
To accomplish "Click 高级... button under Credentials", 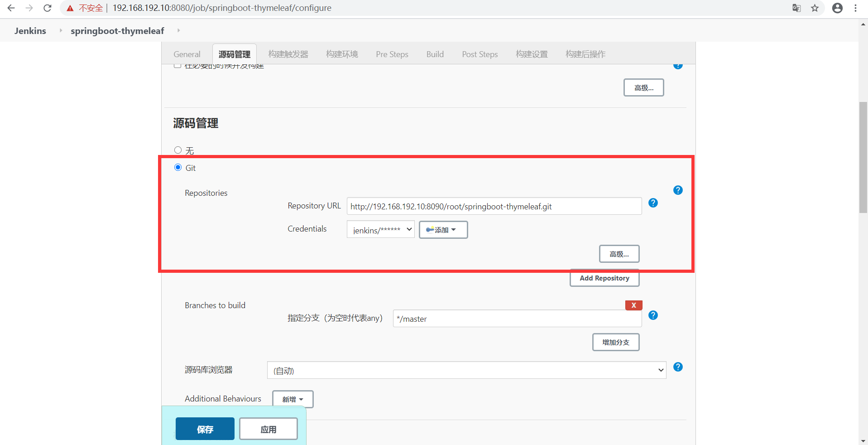I will coord(619,254).
